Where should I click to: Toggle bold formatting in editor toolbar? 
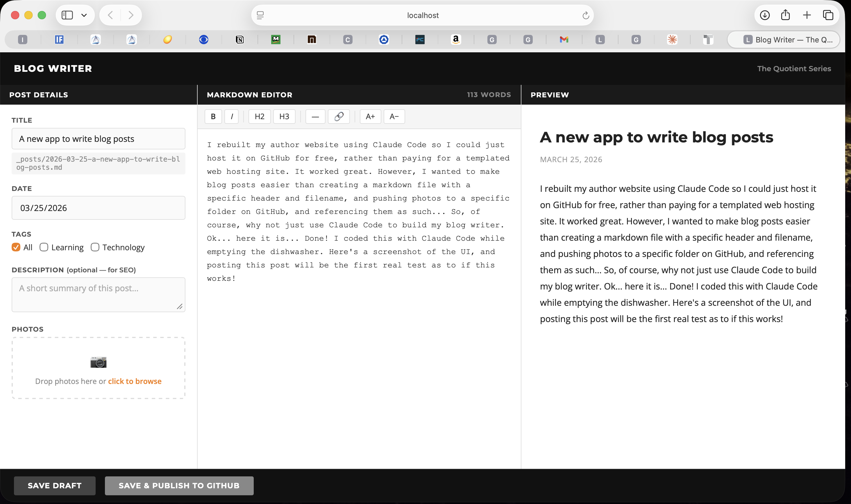[213, 117]
